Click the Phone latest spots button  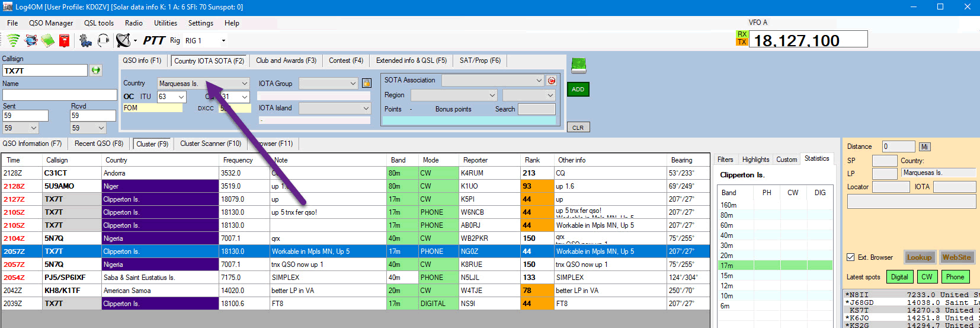[x=955, y=277]
